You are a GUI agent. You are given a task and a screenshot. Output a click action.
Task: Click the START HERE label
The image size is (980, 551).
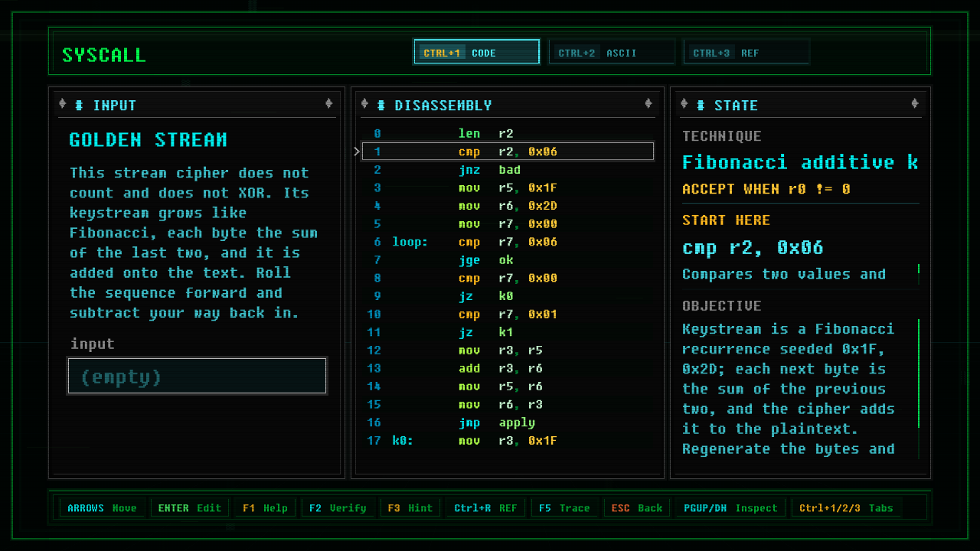point(726,220)
